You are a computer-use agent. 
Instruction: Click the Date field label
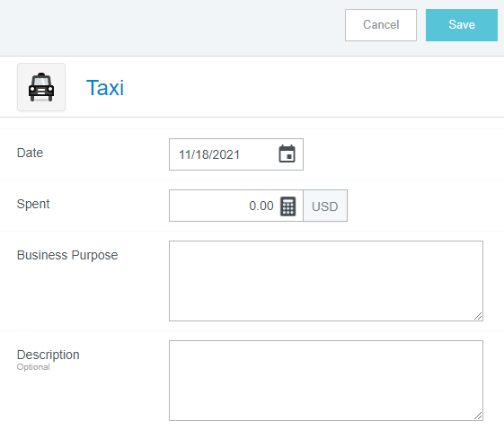(30, 153)
